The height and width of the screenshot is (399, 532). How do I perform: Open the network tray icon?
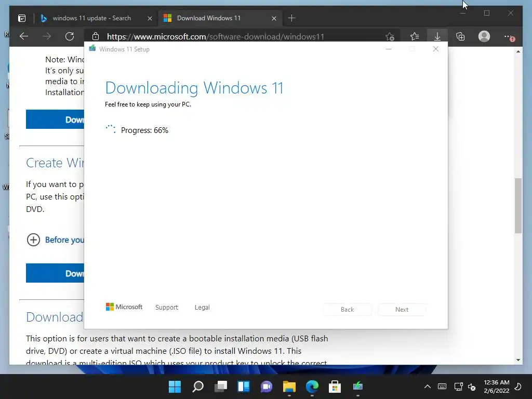point(458,387)
